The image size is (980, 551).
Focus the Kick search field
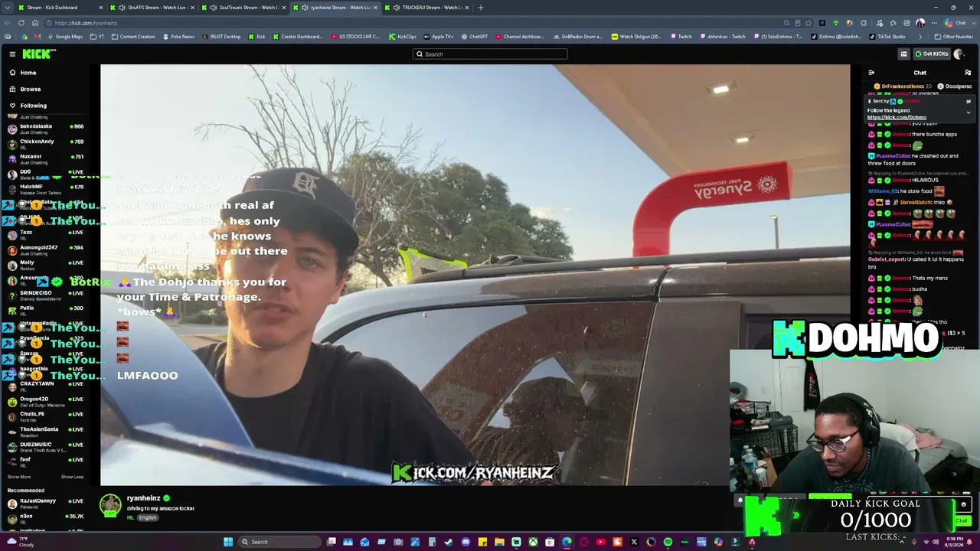pos(490,54)
